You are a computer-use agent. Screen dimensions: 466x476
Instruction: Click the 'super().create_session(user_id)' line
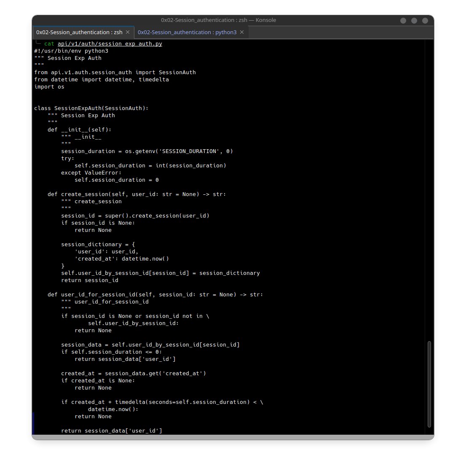[x=135, y=216]
